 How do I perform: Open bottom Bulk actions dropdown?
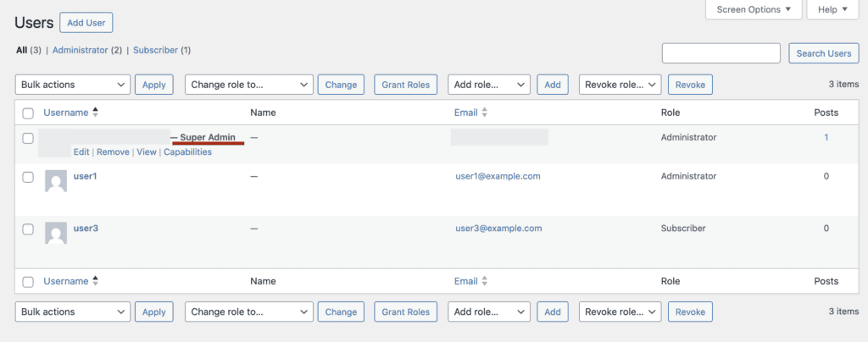tap(73, 312)
